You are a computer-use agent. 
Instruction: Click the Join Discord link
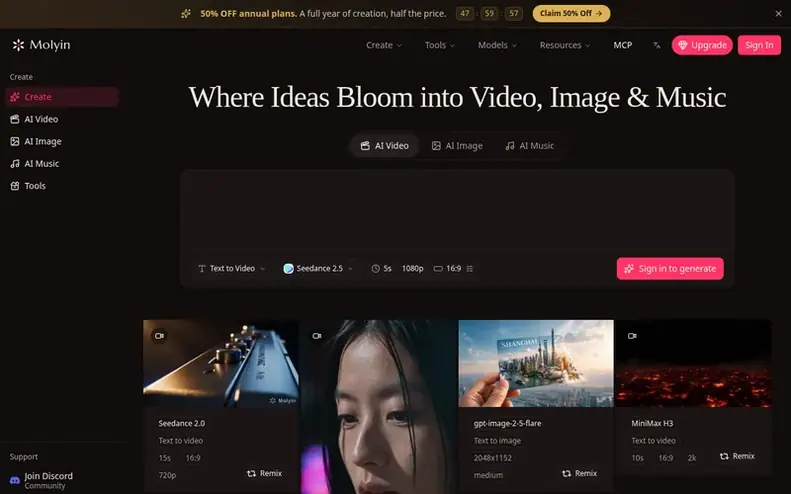tap(48, 476)
